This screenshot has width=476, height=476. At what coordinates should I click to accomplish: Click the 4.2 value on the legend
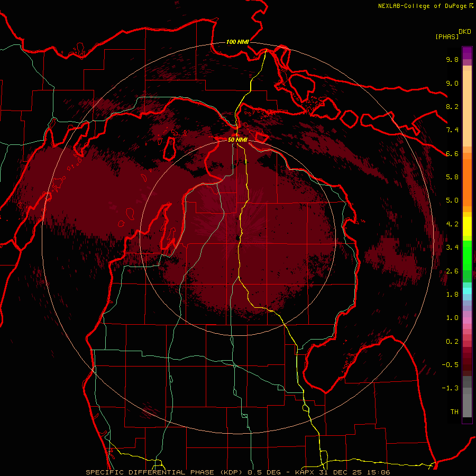coord(452,224)
